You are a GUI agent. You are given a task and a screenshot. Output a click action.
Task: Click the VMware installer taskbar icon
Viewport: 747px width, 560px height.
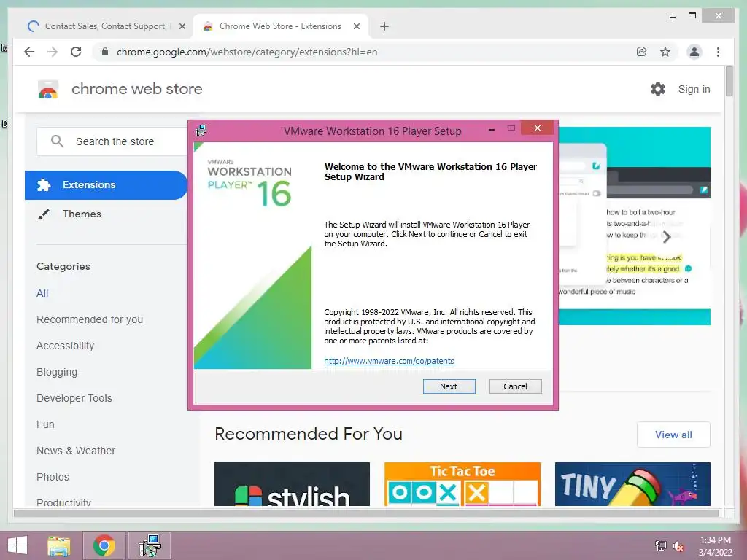pos(150,545)
